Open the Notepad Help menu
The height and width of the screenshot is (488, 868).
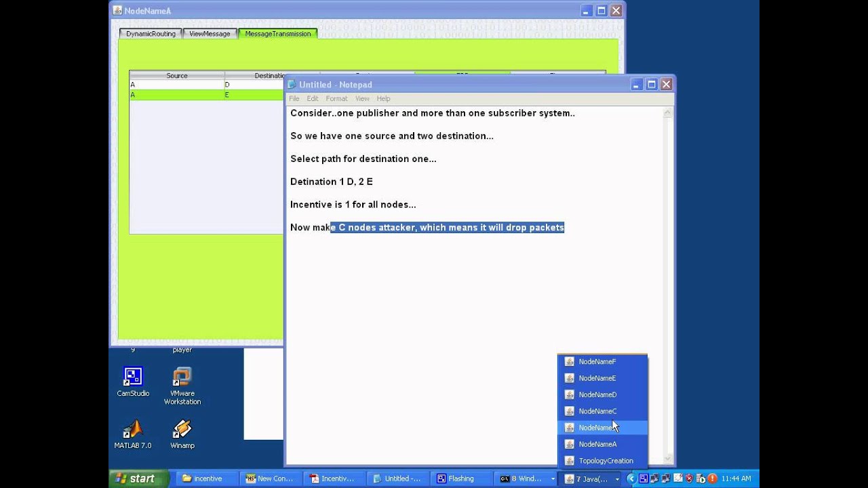(384, 99)
